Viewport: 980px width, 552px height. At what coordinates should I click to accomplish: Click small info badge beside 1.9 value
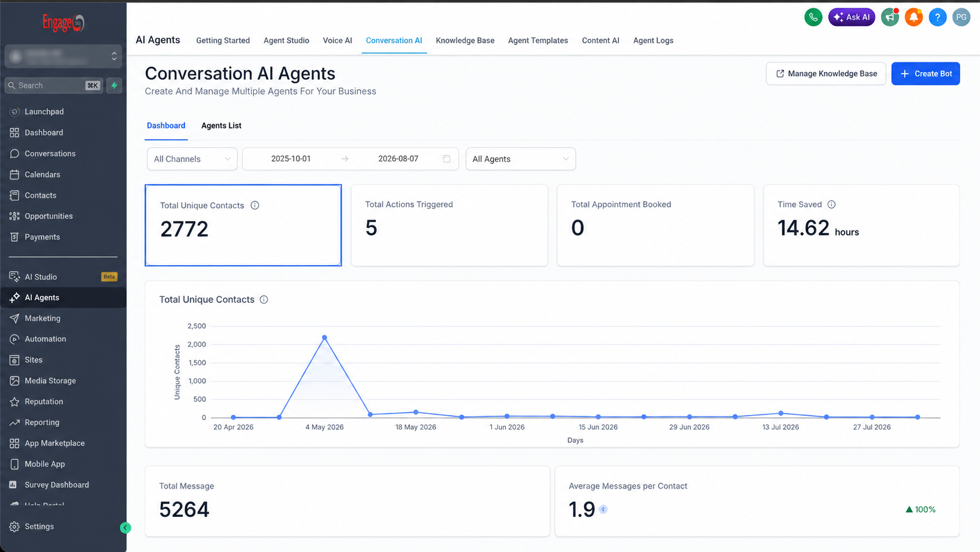click(603, 509)
